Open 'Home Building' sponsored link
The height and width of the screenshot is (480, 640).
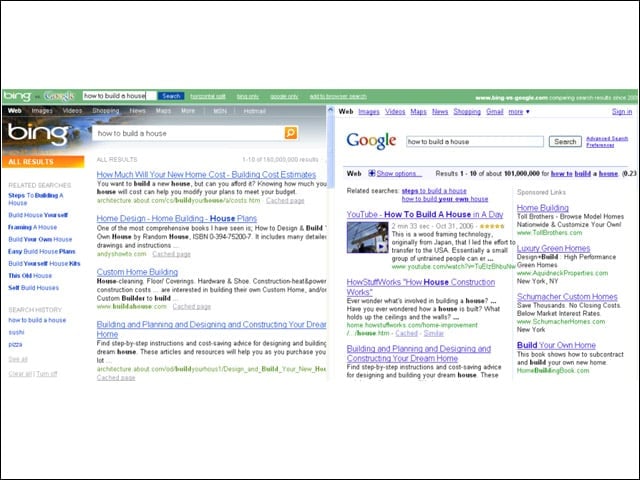542,208
